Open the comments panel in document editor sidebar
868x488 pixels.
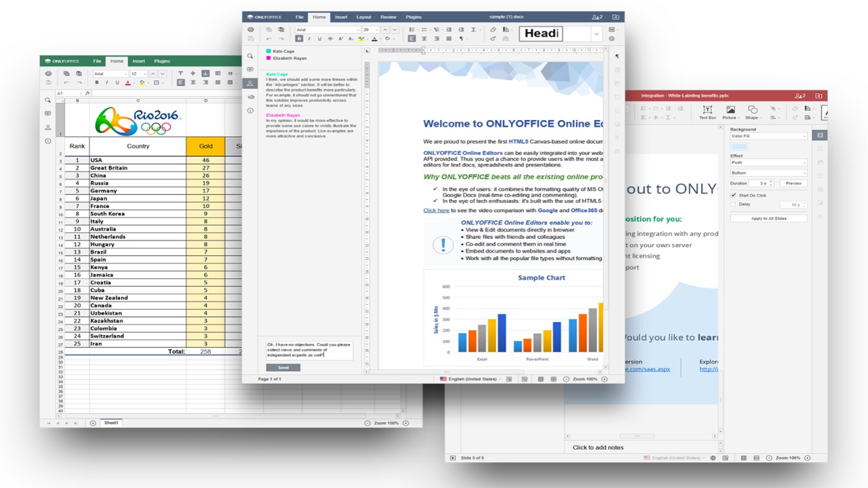point(250,70)
